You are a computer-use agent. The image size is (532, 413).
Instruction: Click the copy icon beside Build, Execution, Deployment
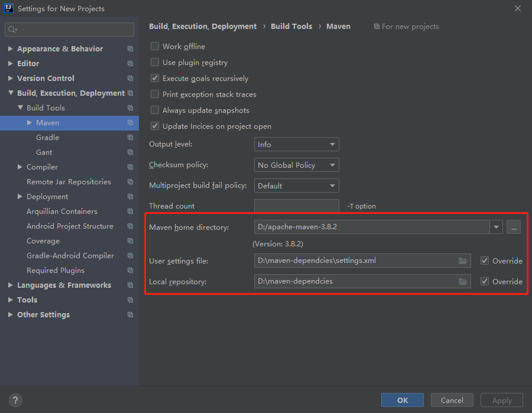coord(130,93)
